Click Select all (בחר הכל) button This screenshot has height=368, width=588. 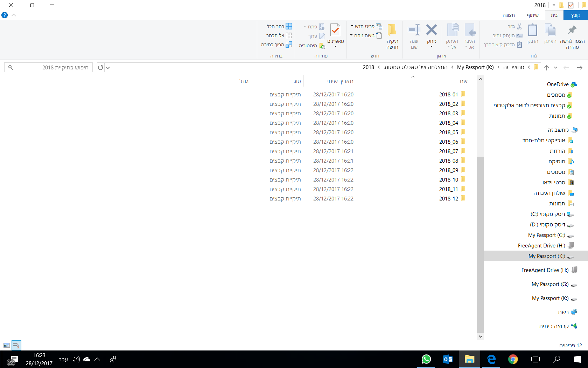point(279,26)
